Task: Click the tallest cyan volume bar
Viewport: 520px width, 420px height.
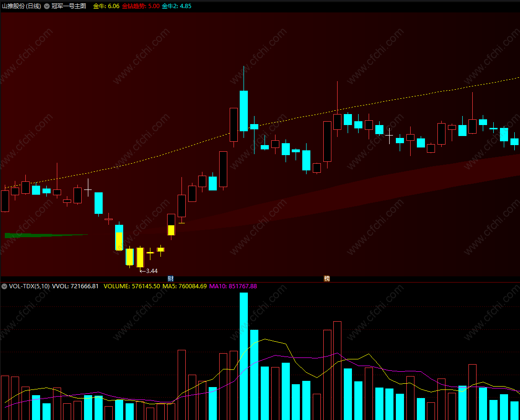Action: pos(244,356)
